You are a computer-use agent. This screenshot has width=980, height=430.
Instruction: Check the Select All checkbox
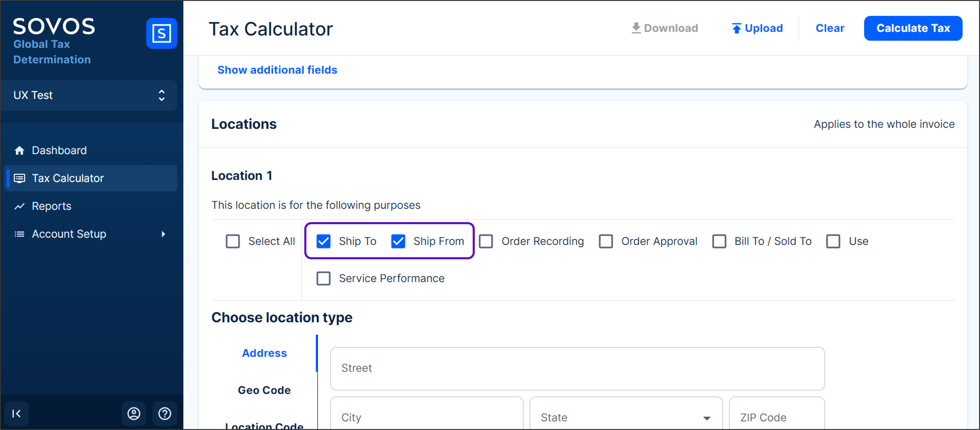233,241
